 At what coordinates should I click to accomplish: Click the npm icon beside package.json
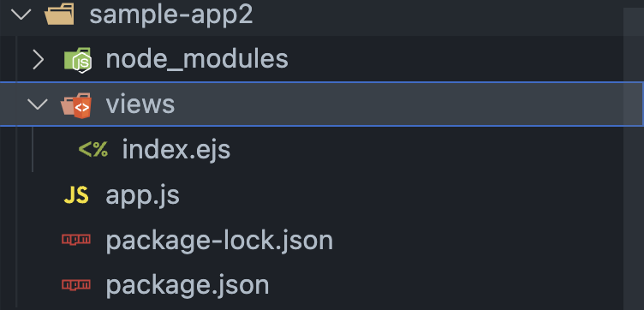pyautogui.click(x=76, y=284)
